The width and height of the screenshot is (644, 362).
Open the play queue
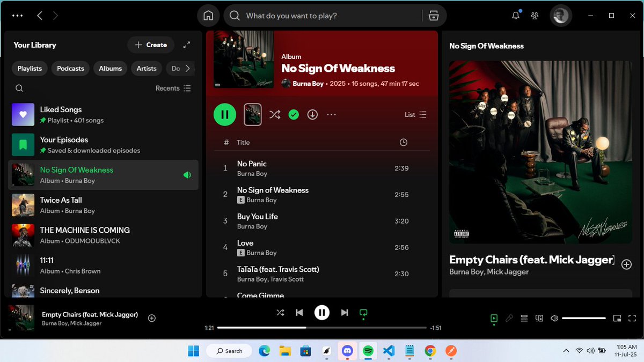pyautogui.click(x=524, y=318)
